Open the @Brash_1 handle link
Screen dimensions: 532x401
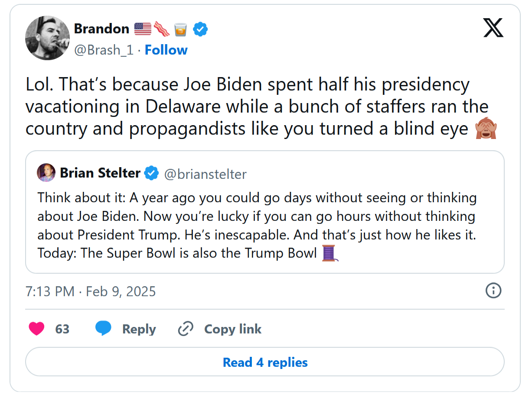(104, 50)
